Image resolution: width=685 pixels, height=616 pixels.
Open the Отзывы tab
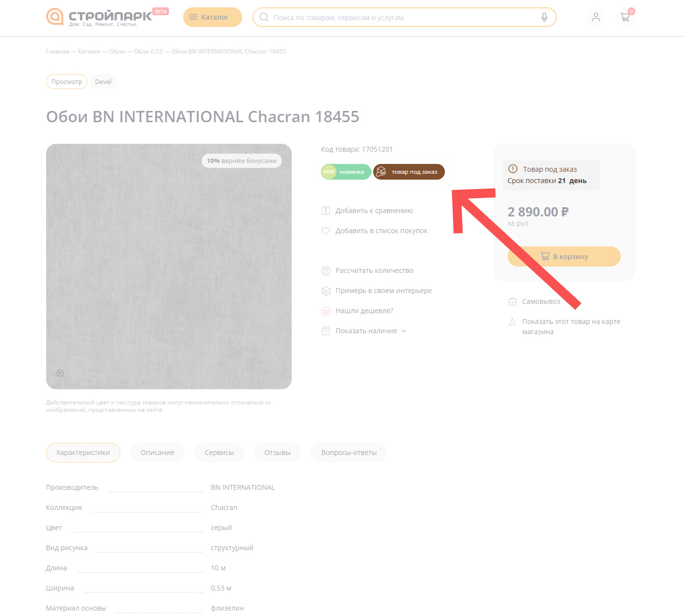click(277, 453)
